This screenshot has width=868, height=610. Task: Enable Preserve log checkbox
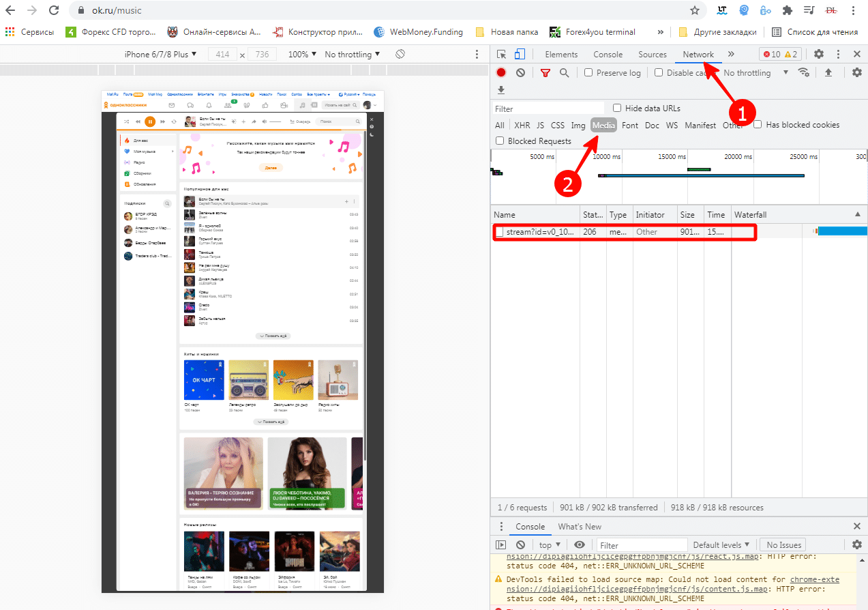coord(590,73)
